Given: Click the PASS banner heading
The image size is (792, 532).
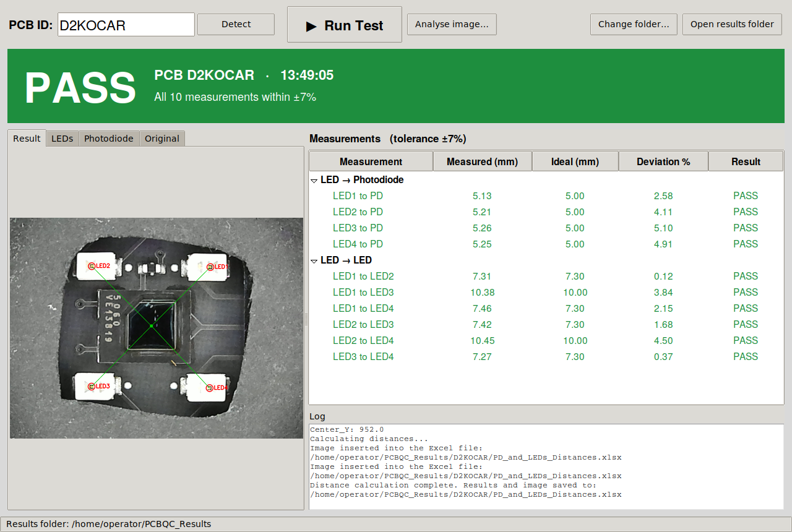Looking at the screenshot, I should [80, 88].
